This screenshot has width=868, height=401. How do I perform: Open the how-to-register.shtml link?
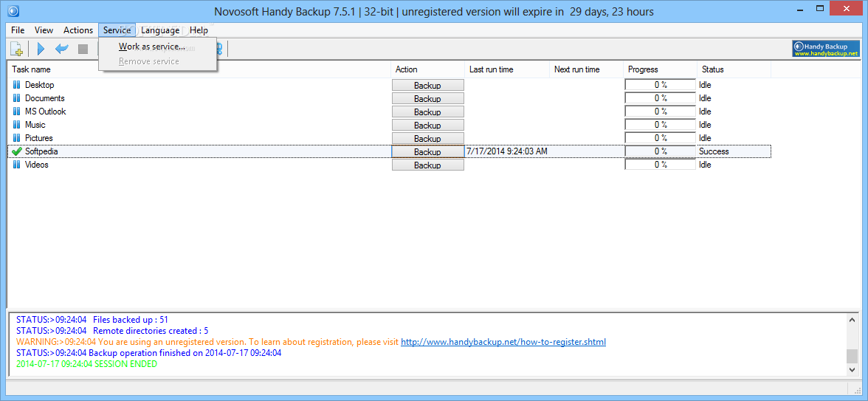(x=503, y=342)
